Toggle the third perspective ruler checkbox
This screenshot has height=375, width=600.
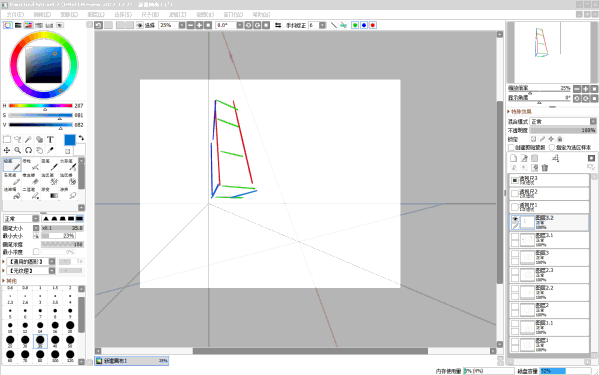515,180
